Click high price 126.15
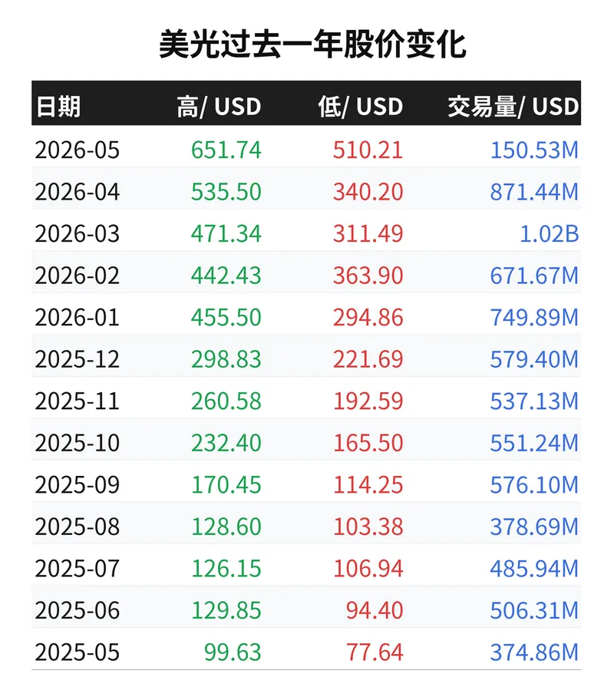Screen dimensions: 614x700 pyautogui.click(x=226, y=568)
